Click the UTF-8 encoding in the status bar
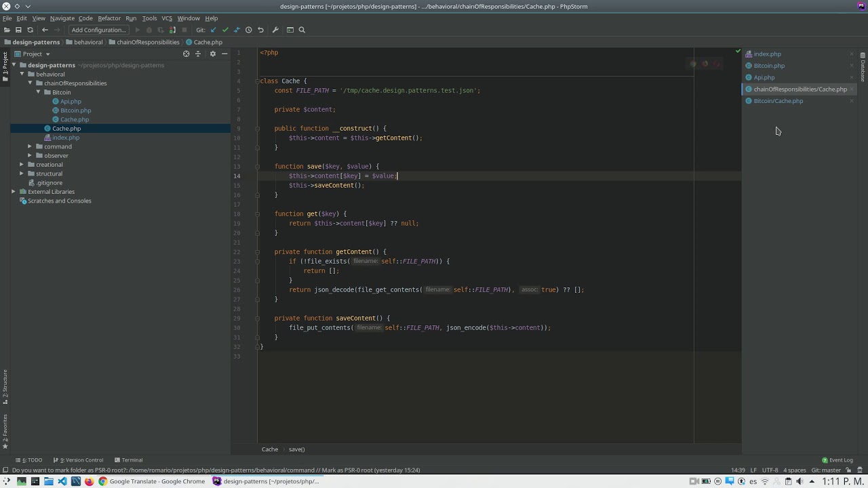Image resolution: width=868 pixels, height=488 pixels. coord(770,470)
